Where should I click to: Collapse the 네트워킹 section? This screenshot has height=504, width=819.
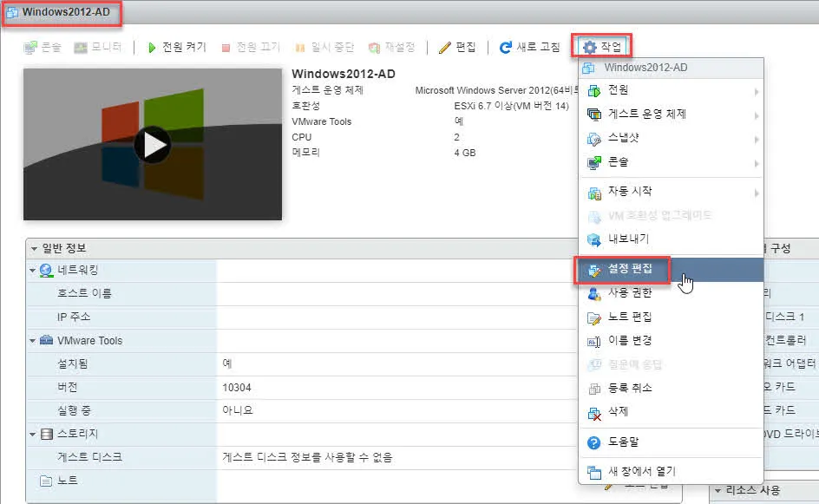click(32, 271)
